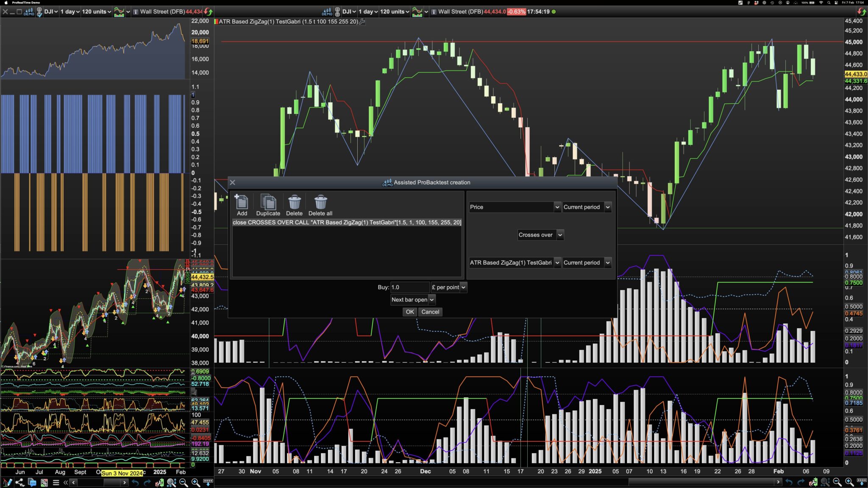
Task: Select the close CROSSES OVER condition row
Action: click(346, 222)
